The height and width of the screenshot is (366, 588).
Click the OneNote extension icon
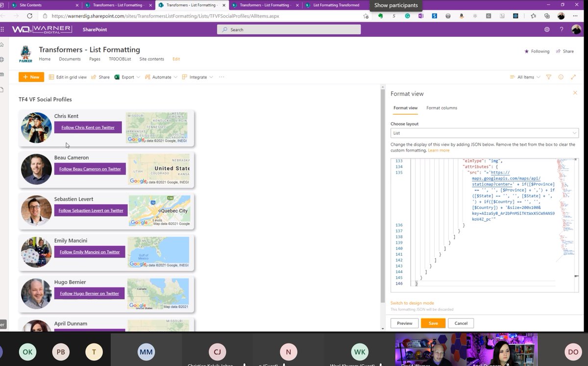[x=421, y=16]
